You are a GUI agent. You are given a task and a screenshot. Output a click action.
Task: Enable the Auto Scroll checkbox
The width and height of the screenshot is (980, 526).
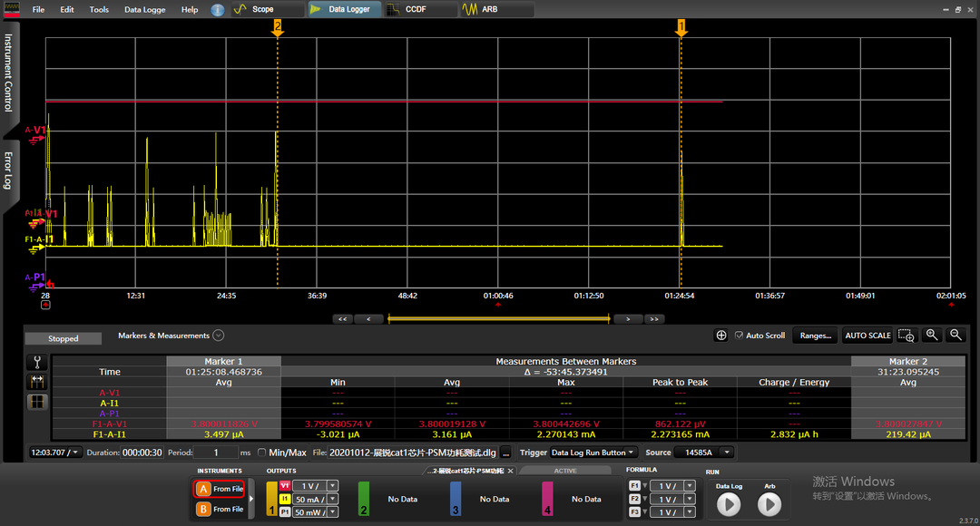click(739, 336)
